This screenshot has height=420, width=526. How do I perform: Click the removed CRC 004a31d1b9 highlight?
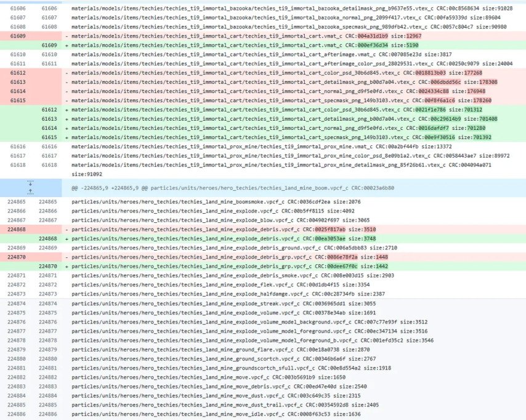tap(373, 37)
